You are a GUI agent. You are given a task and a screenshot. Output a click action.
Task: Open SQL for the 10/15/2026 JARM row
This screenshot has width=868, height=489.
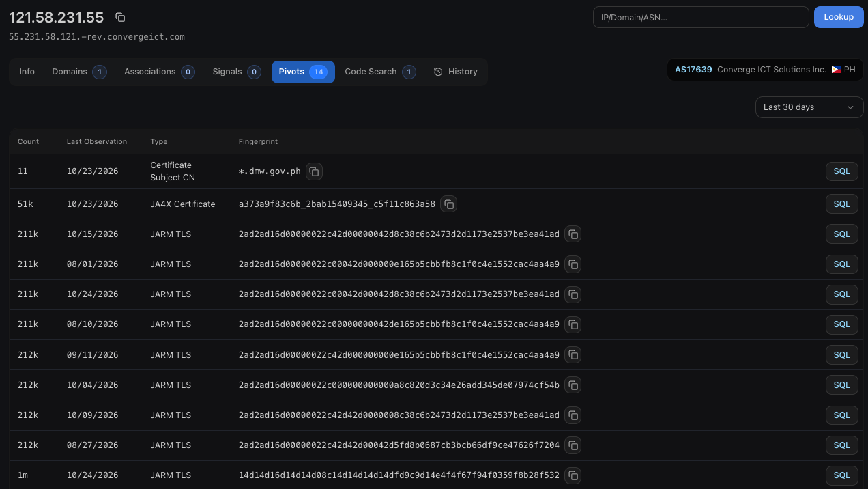tap(841, 234)
